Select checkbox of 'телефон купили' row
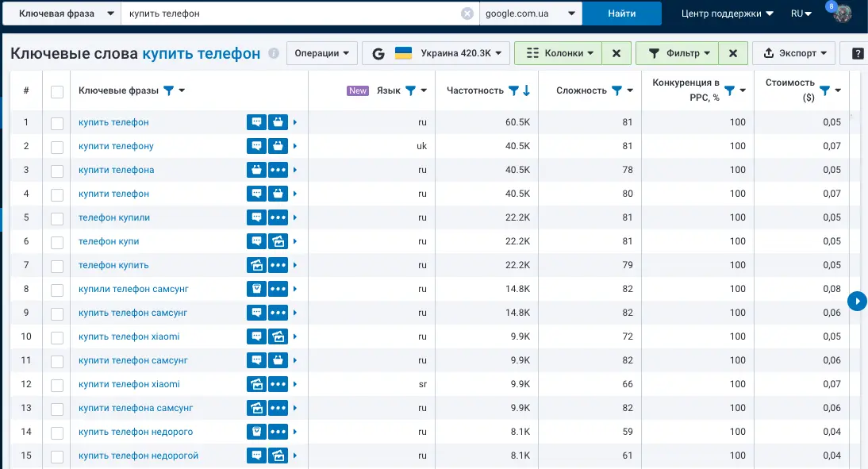Image resolution: width=868 pixels, height=469 pixels. pyautogui.click(x=57, y=219)
